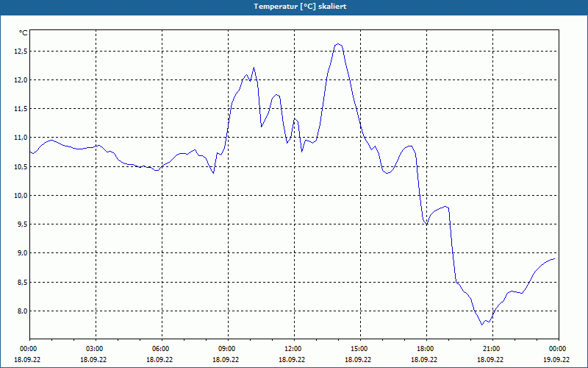Click the 18.09.22 date under 12:00

point(292,359)
